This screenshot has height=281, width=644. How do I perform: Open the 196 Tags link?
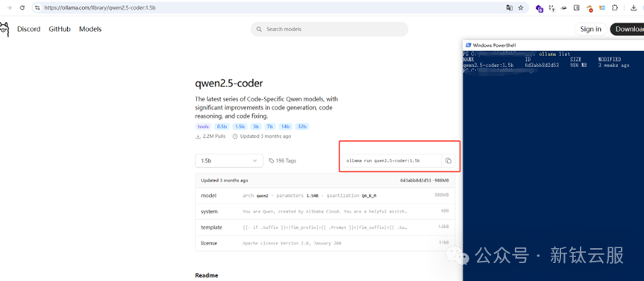tap(283, 161)
